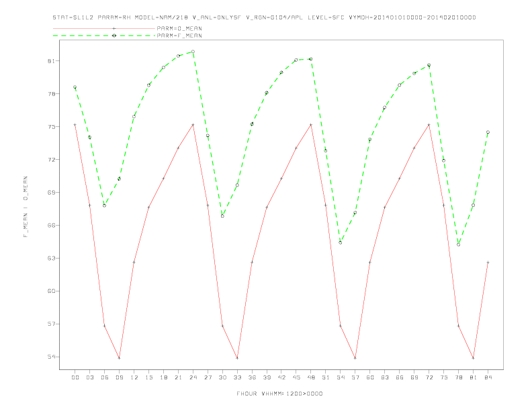Click the 09 label on the horizontal axis
Screen dimensions: 532x411
119,377
